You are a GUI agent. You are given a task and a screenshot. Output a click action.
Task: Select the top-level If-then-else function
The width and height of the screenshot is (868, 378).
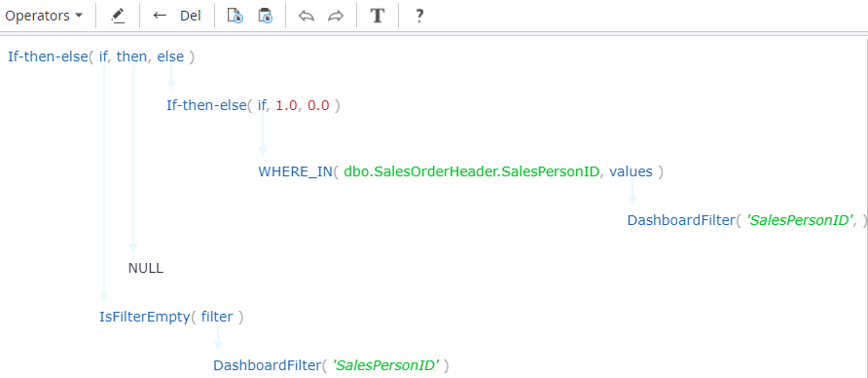pos(48,57)
